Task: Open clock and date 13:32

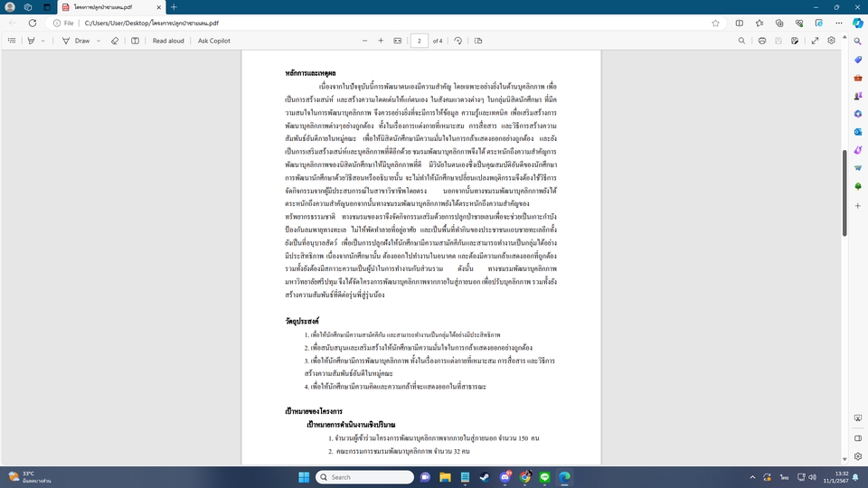Action: [x=837, y=477]
